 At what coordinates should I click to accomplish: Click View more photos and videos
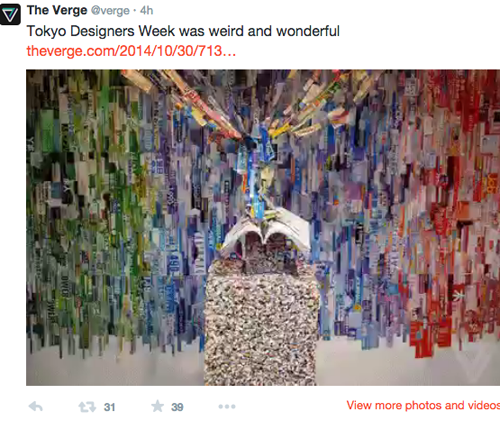click(423, 405)
